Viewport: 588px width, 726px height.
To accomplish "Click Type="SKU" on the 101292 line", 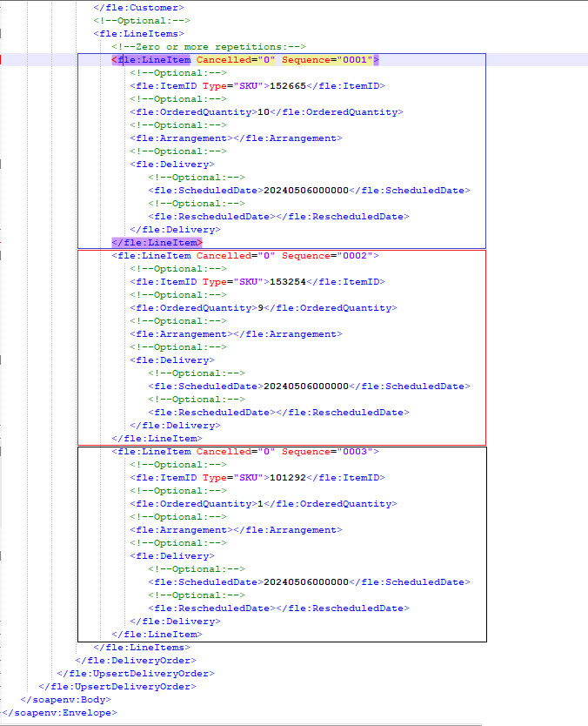I will point(233,478).
